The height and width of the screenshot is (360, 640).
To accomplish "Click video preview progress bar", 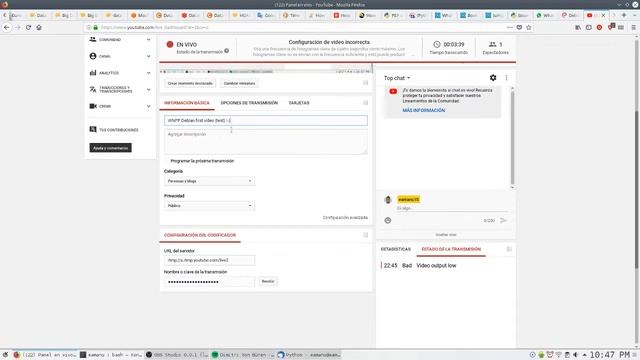I will [x=265, y=71].
